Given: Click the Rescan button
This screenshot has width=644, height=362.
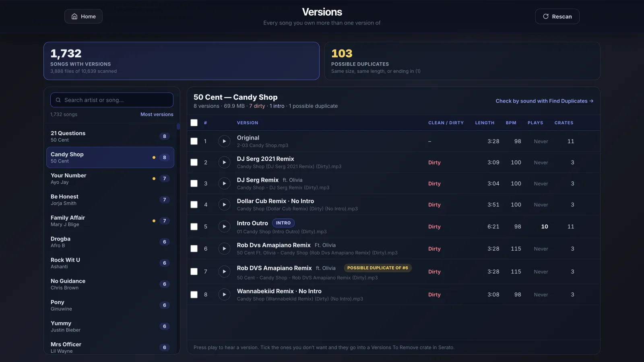Looking at the screenshot, I should (x=557, y=16).
